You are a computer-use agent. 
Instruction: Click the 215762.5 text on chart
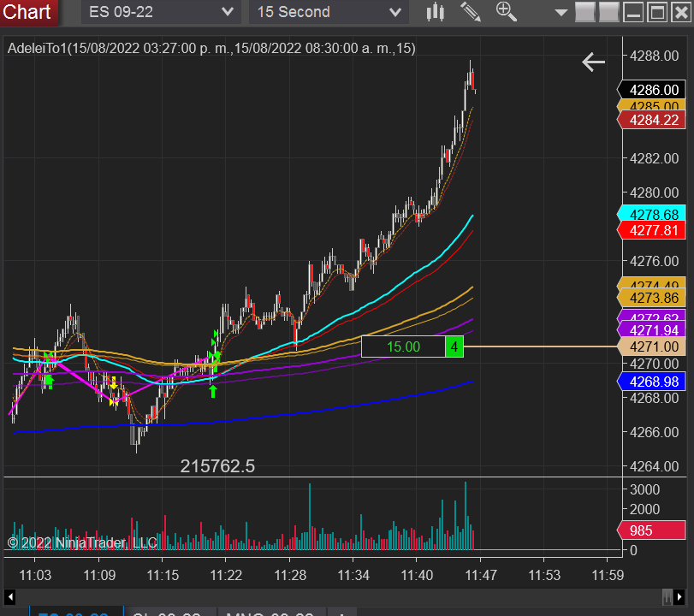pyautogui.click(x=217, y=466)
